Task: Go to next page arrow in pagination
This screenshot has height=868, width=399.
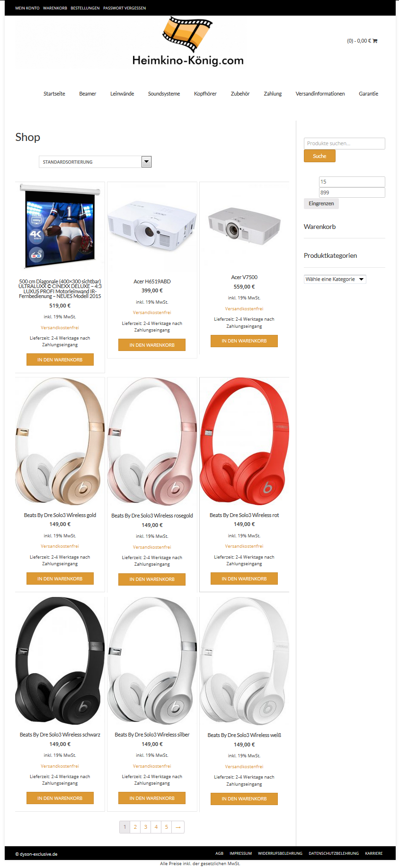Action: (x=178, y=827)
